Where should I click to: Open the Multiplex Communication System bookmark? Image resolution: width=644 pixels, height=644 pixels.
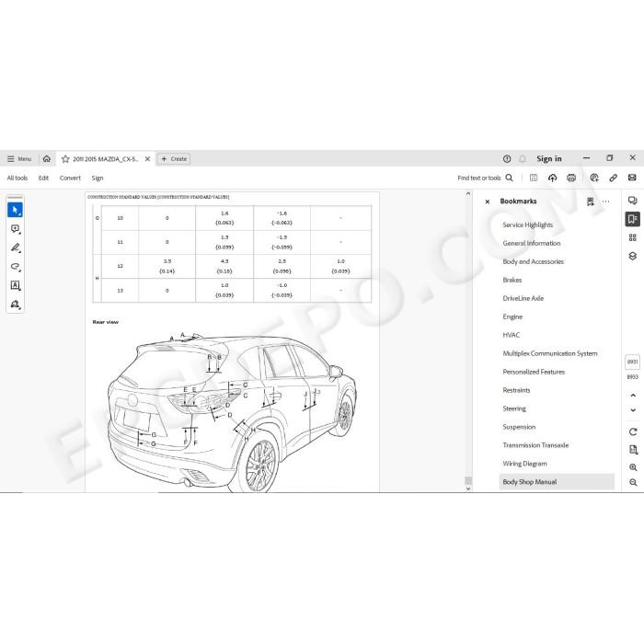tap(550, 353)
